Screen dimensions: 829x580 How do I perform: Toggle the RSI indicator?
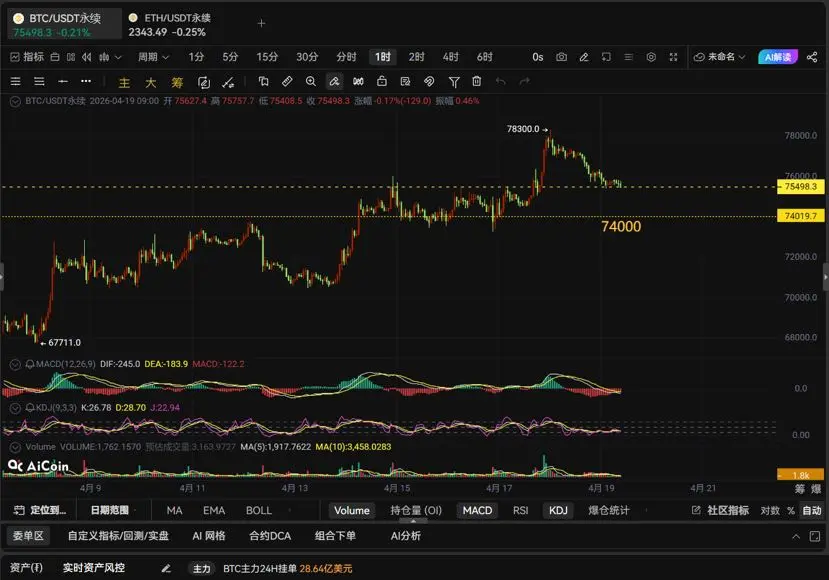520,510
